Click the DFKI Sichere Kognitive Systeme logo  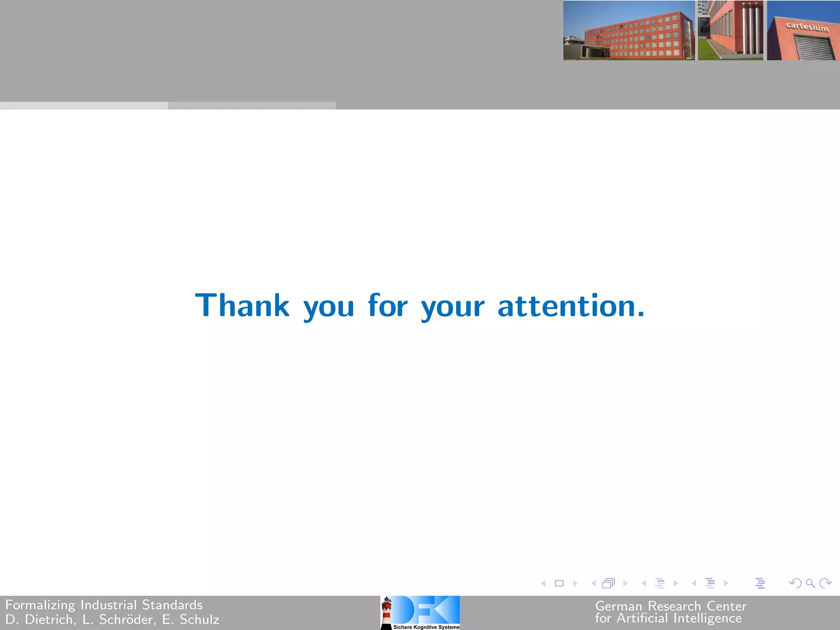pyautogui.click(x=420, y=613)
